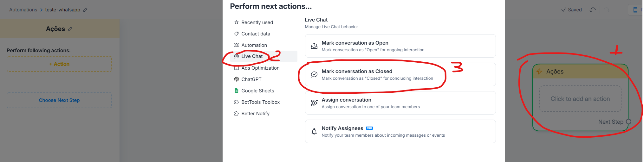Image resolution: width=644 pixels, height=162 pixels.
Task: Click the + Action button
Action: (59, 64)
